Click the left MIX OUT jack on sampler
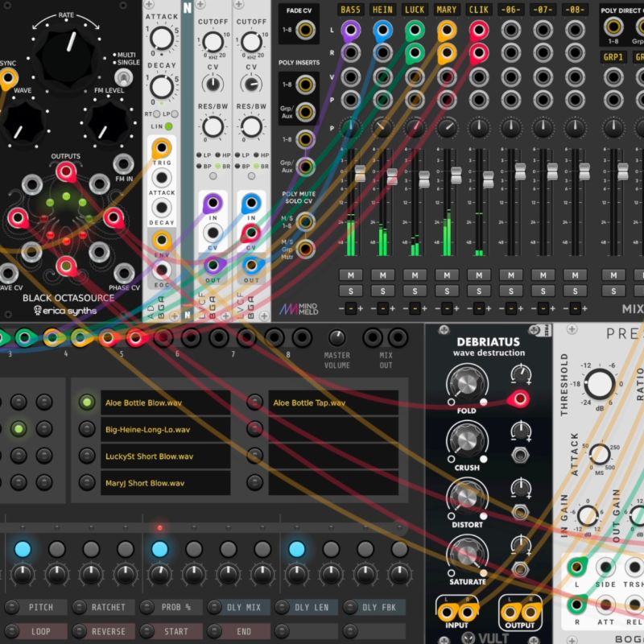The height and width of the screenshot is (644, 644). (373, 337)
